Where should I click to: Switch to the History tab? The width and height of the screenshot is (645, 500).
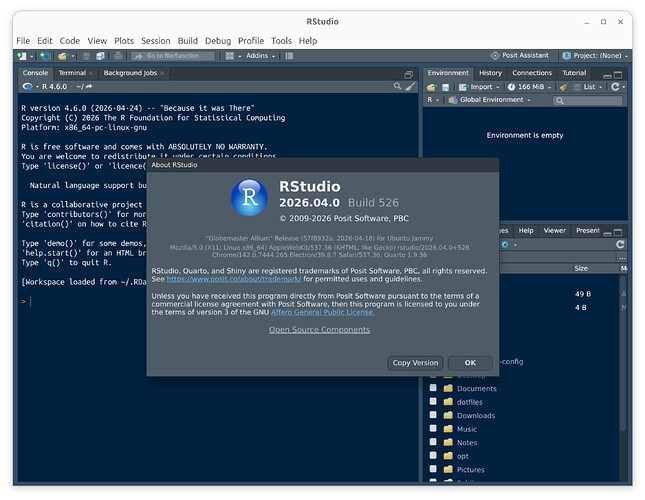[x=490, y=73]
